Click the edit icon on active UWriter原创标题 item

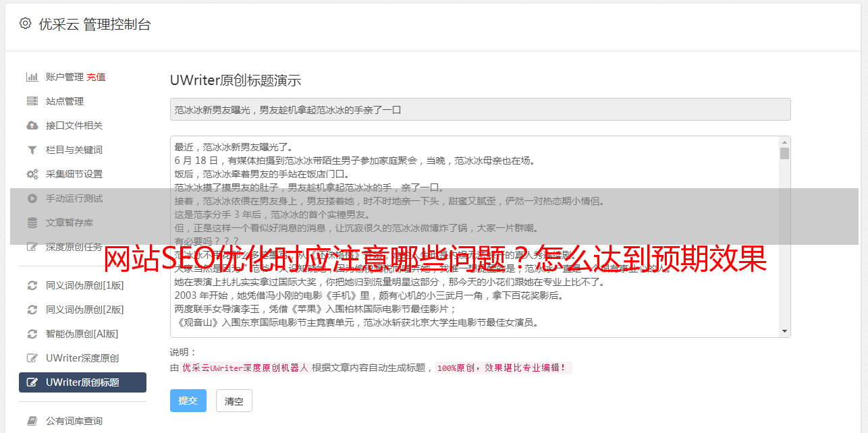pyautogui.click(x=32, y=382)
